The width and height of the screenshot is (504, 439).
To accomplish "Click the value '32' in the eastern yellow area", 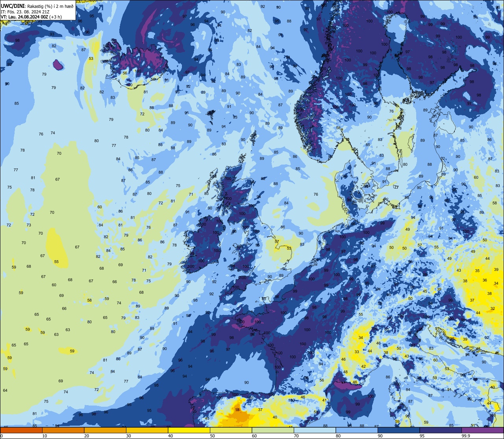I will (x=493, y=309).
